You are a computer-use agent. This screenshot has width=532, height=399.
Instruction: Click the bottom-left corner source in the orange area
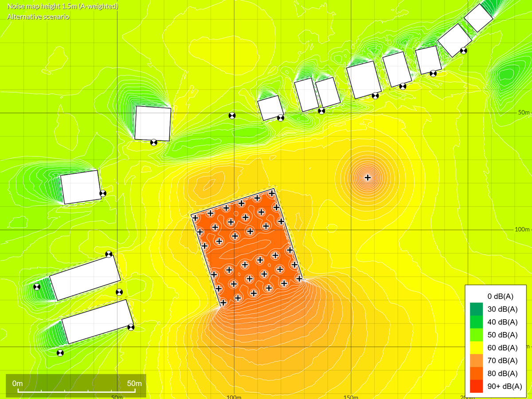point(223,303)
